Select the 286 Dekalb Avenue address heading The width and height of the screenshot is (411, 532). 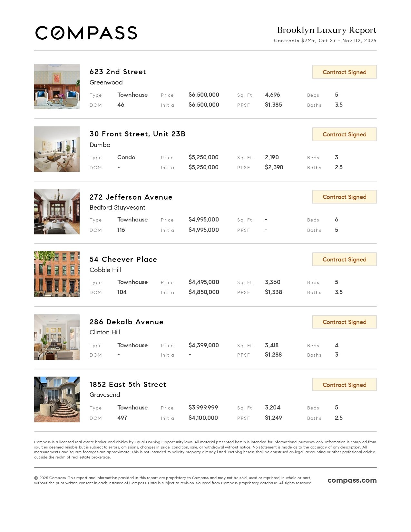pyautogui.click(x=126, y=322)
